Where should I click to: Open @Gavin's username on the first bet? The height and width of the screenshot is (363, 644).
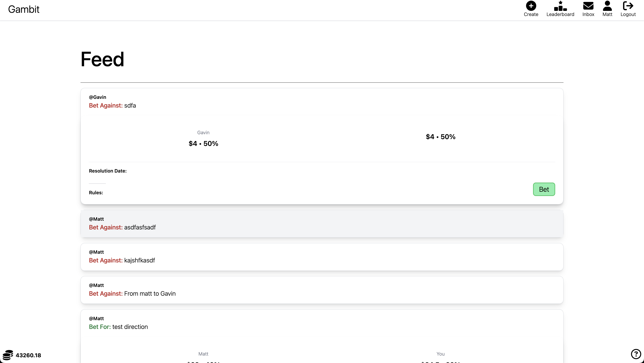pos(97,97)
